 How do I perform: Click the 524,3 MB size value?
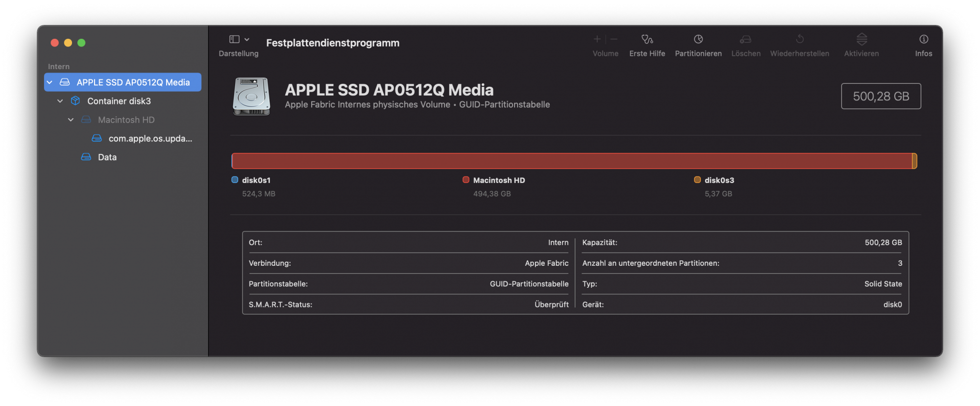[x=259, y=194]
